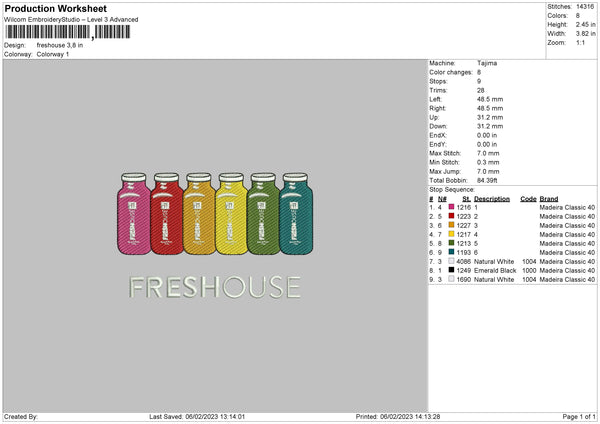Screen dimensions: 600x424
Task: Click the pink color swatch for thread 1216
Action: 451,207
